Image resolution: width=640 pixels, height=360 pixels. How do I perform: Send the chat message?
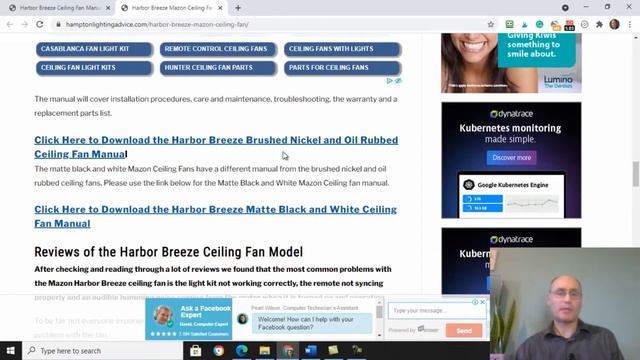click(x=464, y=331)
